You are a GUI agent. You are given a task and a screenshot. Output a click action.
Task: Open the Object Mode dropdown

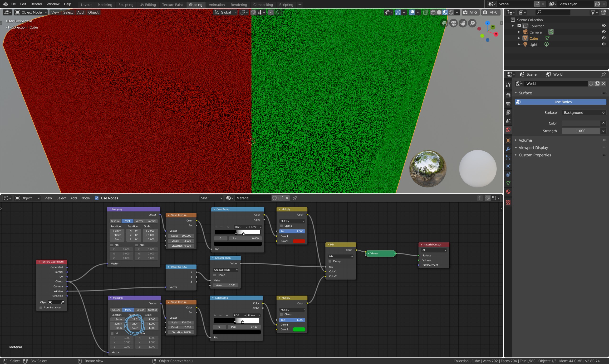[x=31, y=12]
